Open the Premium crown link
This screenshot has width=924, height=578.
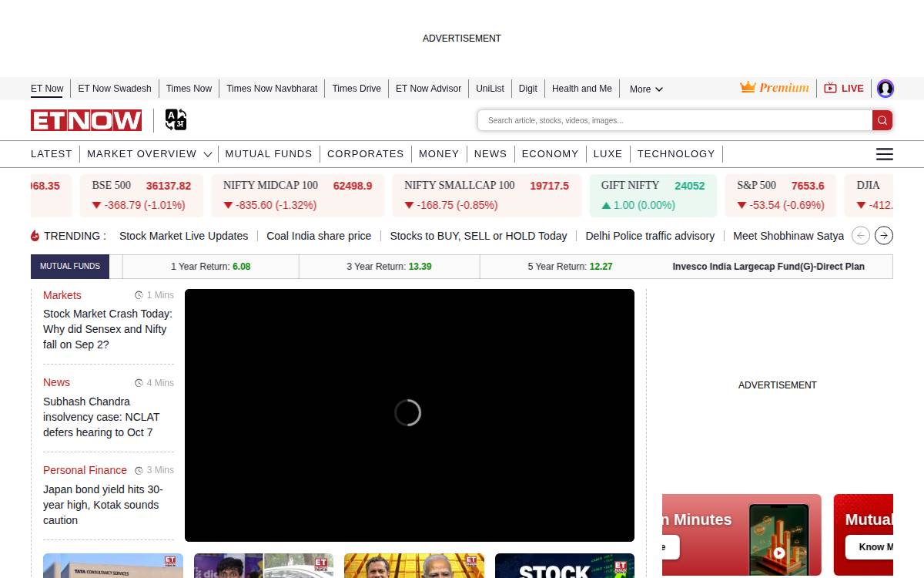[x=775, y=88]
